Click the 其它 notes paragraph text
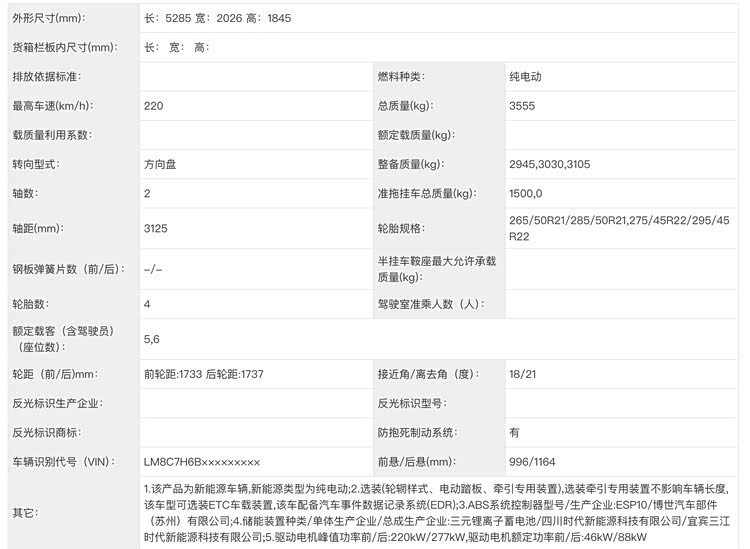Image resolution: width=750 pixels, height=549 pixels. pos(440,512)
